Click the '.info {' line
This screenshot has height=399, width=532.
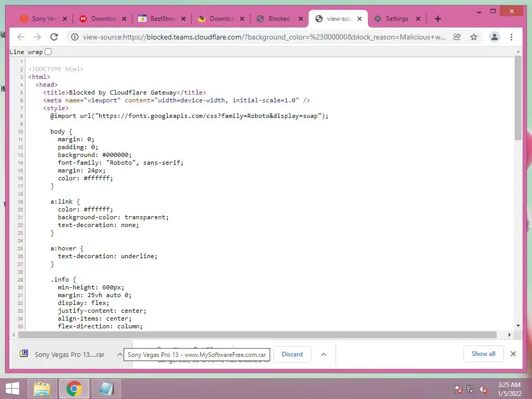pos(63,280)
